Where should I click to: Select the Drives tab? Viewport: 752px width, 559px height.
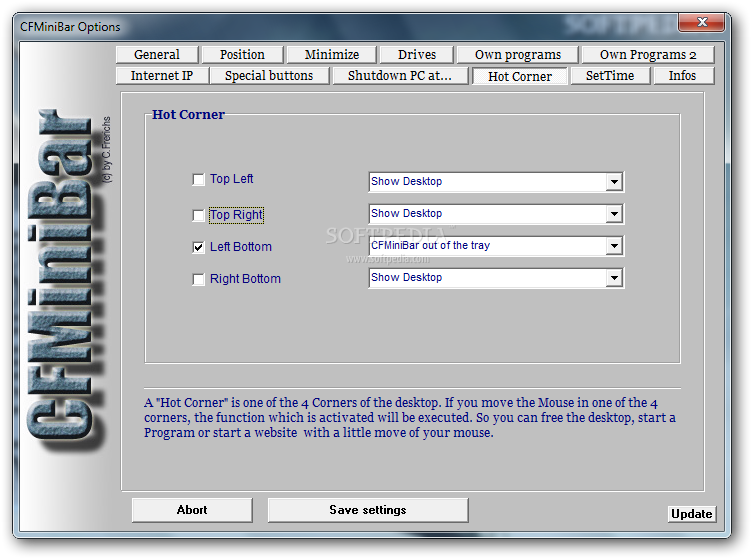click(x=416, y=55)
